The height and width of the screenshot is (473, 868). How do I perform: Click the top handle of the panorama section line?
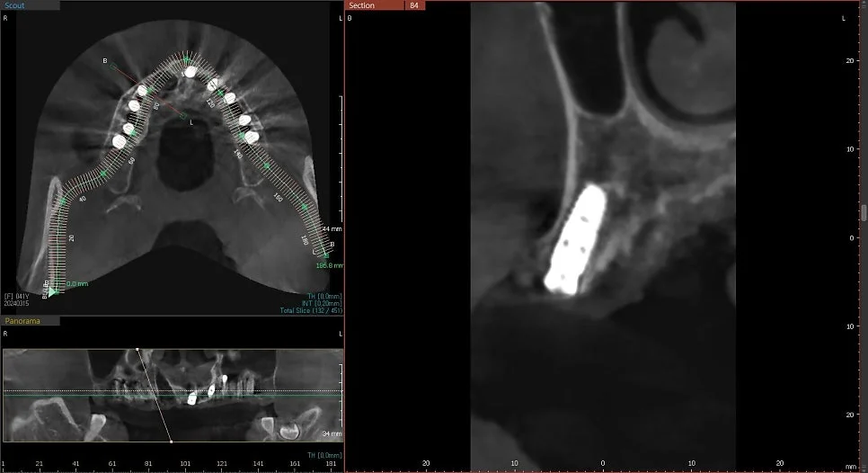click(x=137, y=350)
